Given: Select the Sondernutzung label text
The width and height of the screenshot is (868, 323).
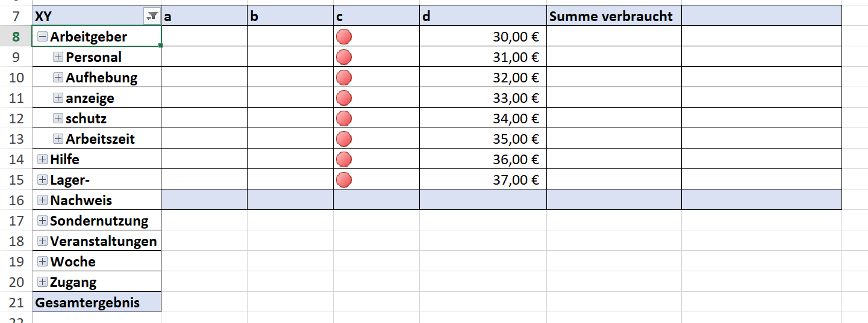Looking at the screenshot, I should (99, 221).
